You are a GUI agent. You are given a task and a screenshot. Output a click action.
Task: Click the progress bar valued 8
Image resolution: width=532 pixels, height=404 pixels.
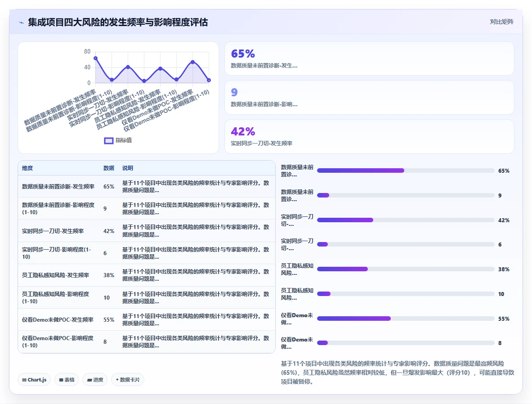click(x=406, y=343)
